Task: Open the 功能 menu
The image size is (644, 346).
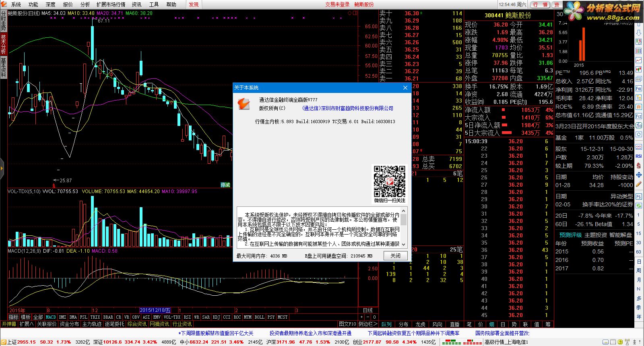Action: 33,4
